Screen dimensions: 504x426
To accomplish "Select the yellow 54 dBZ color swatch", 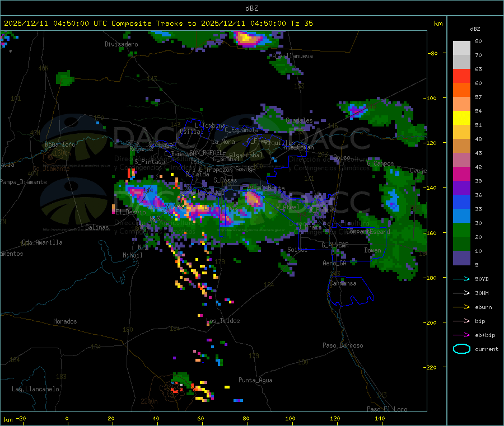I will [461, 118].
